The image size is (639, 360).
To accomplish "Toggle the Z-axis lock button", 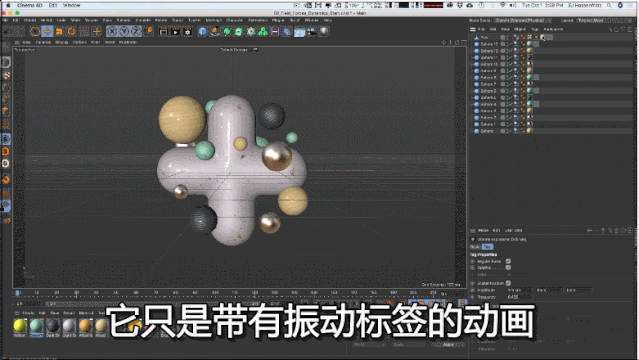I will coord(136,31).
